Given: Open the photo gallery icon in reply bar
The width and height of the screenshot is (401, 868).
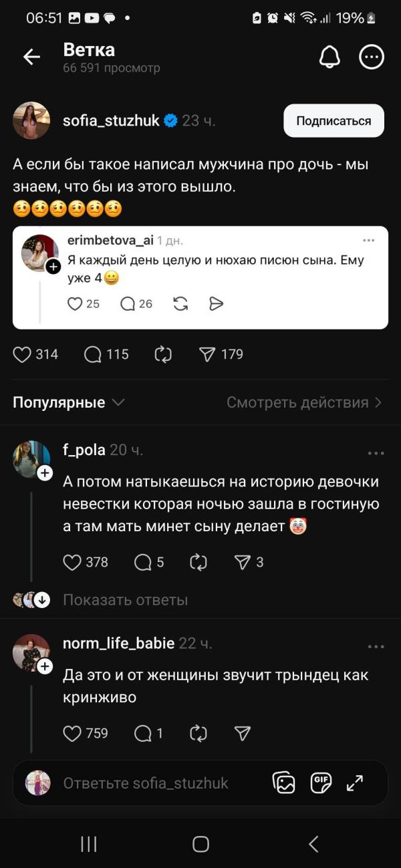Looking at the screenshot, I should [x=284, y=782].
